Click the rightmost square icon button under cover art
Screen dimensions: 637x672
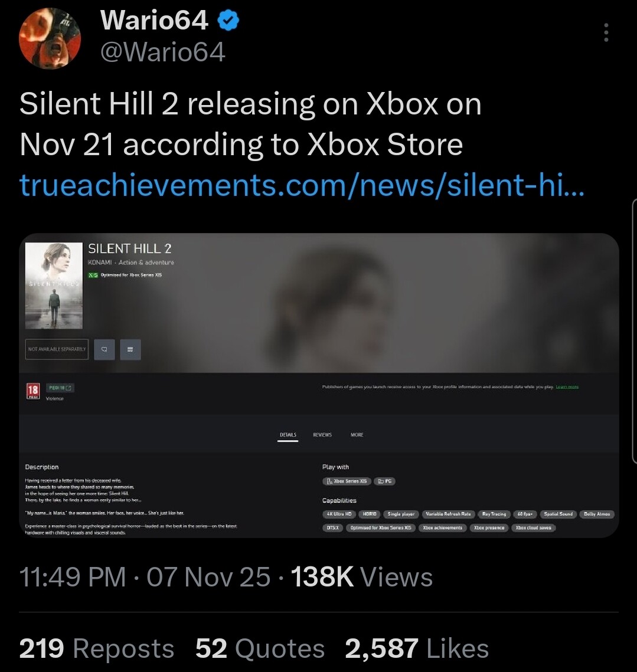pos(130,349)
